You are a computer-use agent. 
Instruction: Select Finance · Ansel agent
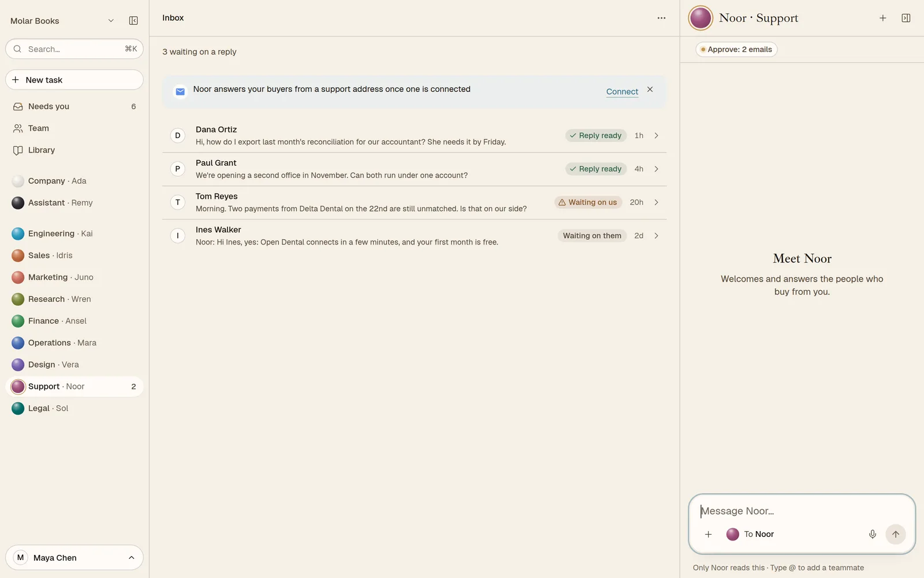point(74,321)
